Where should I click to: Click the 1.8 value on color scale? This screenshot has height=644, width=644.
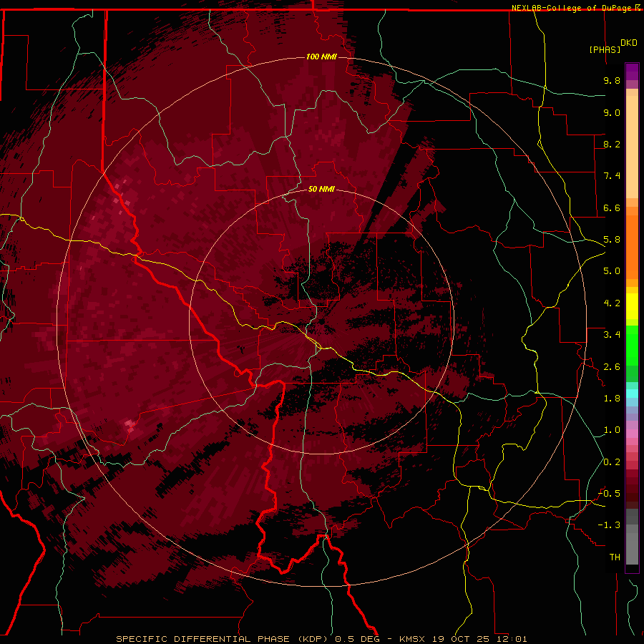pyautogui.click(x=612, y=399)
